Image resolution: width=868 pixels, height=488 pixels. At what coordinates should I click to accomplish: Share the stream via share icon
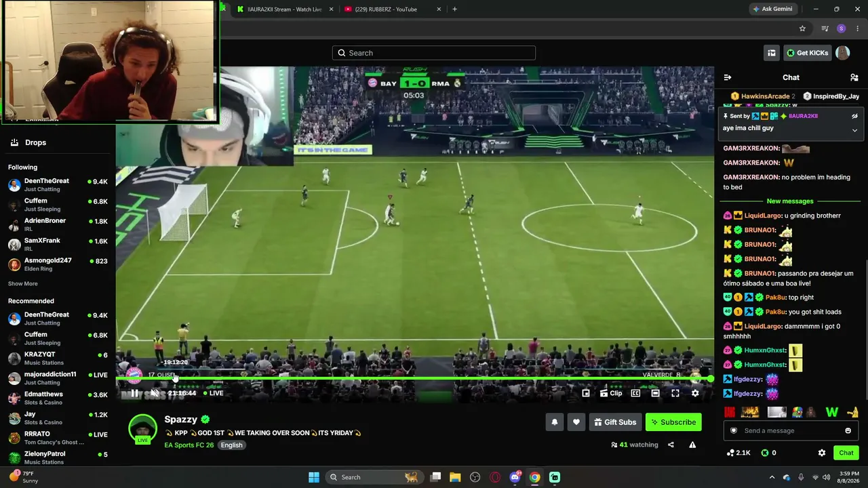pos(671,445)
